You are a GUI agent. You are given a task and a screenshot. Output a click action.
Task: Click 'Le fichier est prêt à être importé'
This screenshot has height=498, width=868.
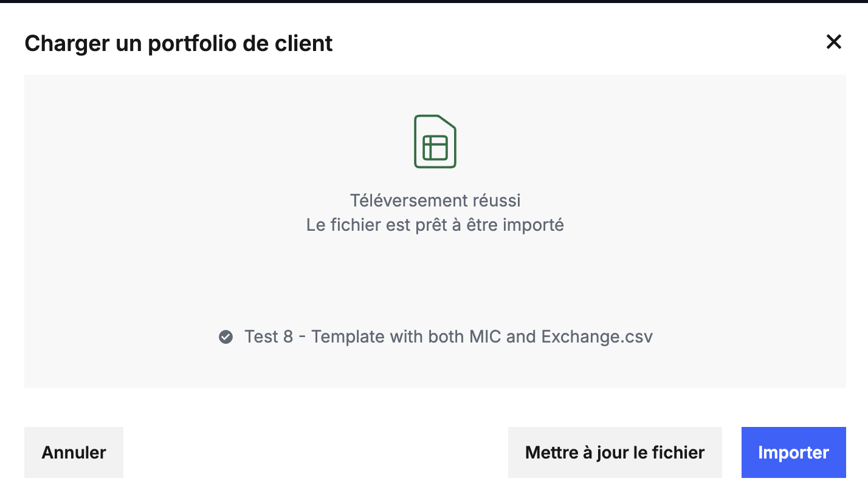pos(435,225)
